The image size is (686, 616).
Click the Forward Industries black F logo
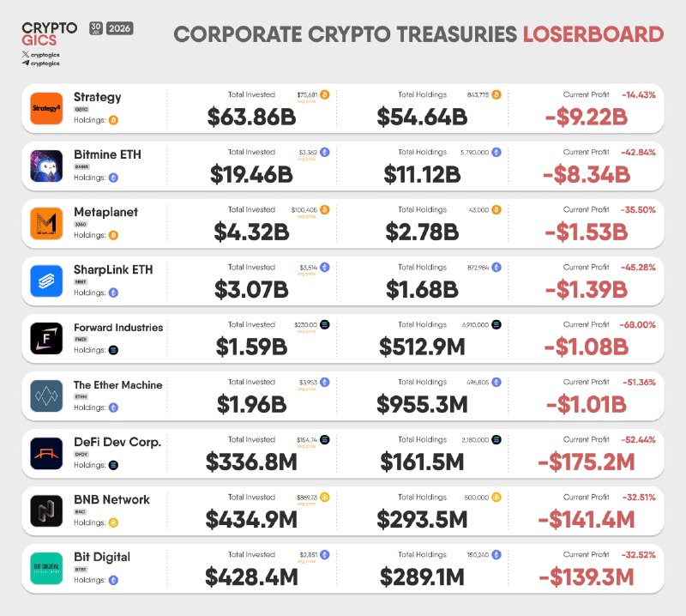click(46, 338)
